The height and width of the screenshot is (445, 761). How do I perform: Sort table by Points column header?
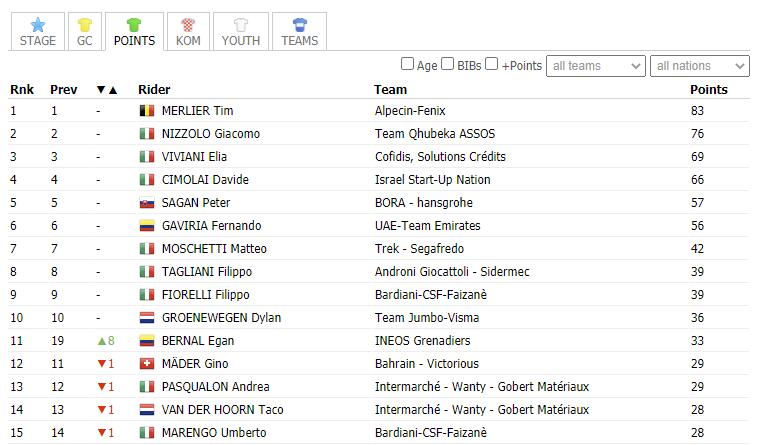point(709,90)
